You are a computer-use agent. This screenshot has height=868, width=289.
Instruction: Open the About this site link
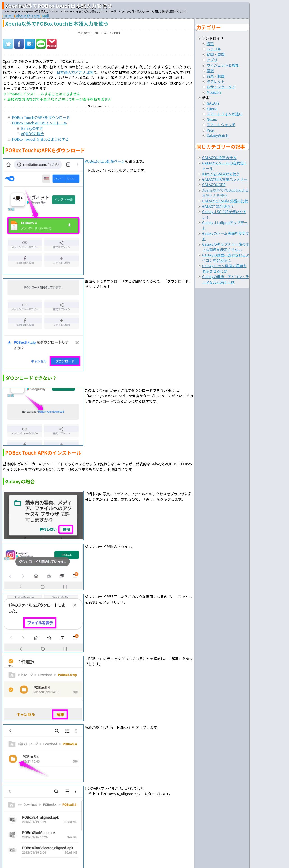[28, 16]
